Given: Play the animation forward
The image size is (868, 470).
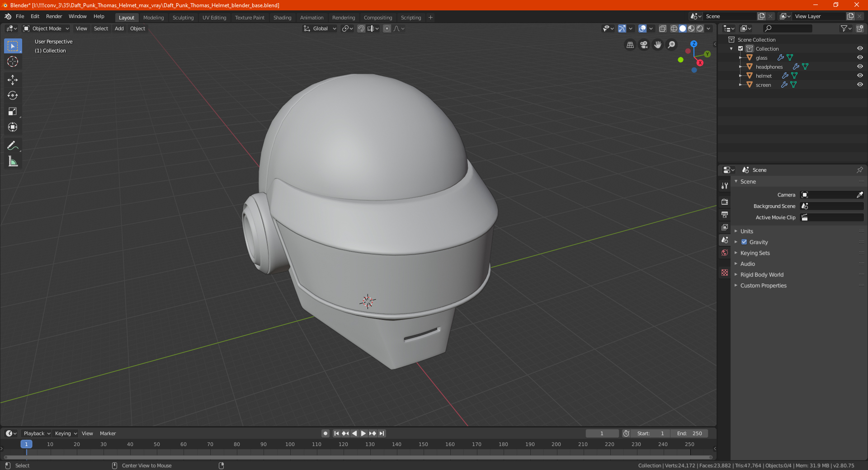Looking at the screenshot, I should pos(363,433).
